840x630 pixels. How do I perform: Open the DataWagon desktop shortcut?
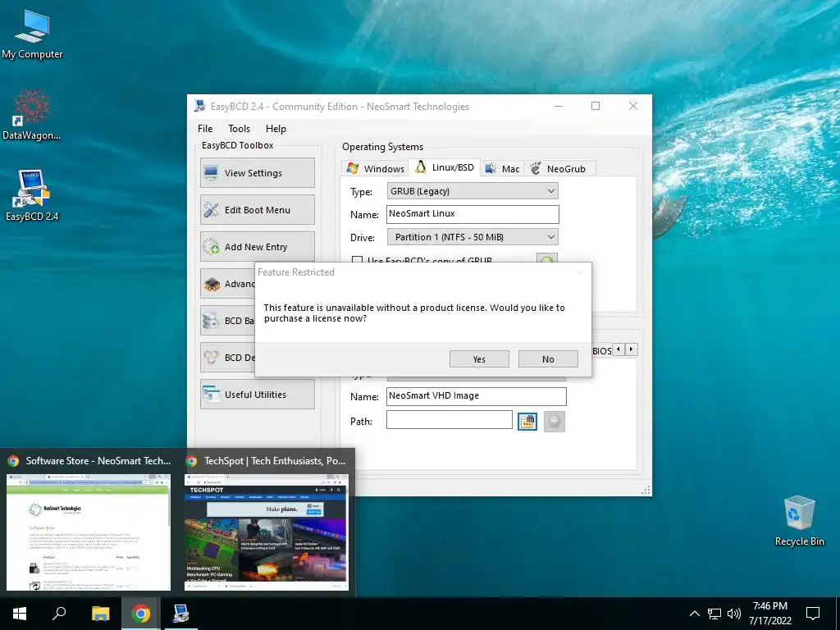31,115
